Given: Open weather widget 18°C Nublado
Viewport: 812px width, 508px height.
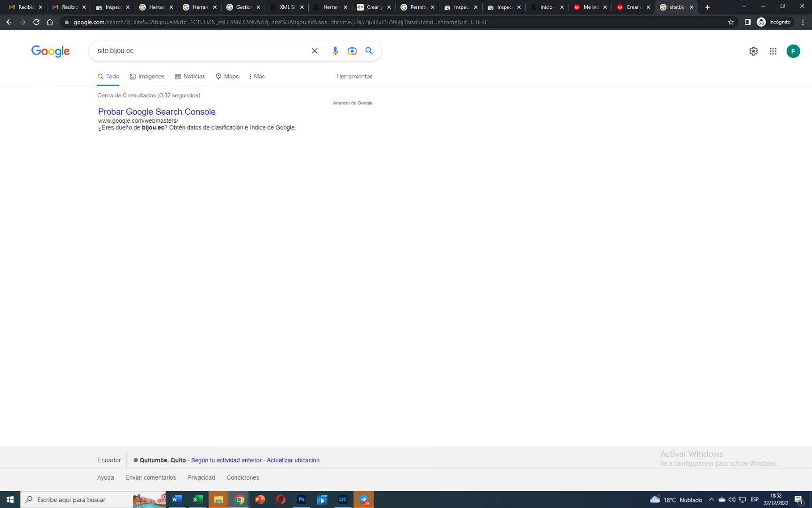Looking at the screenshot, I should tap(676, 500).
